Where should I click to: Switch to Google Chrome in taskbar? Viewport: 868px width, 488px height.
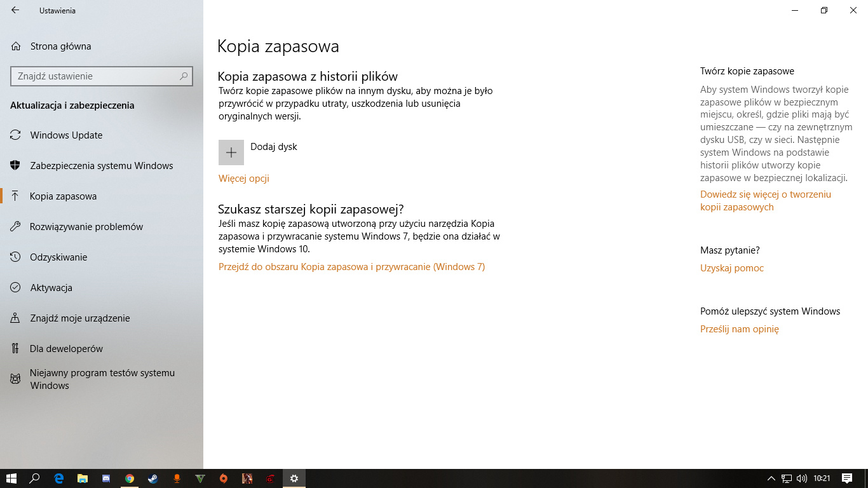click(x=130, y=478)
